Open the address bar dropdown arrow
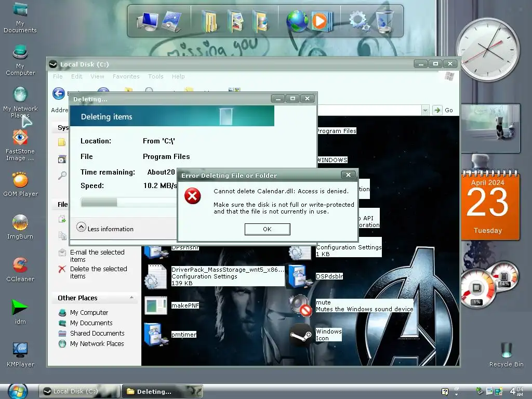 425,110
